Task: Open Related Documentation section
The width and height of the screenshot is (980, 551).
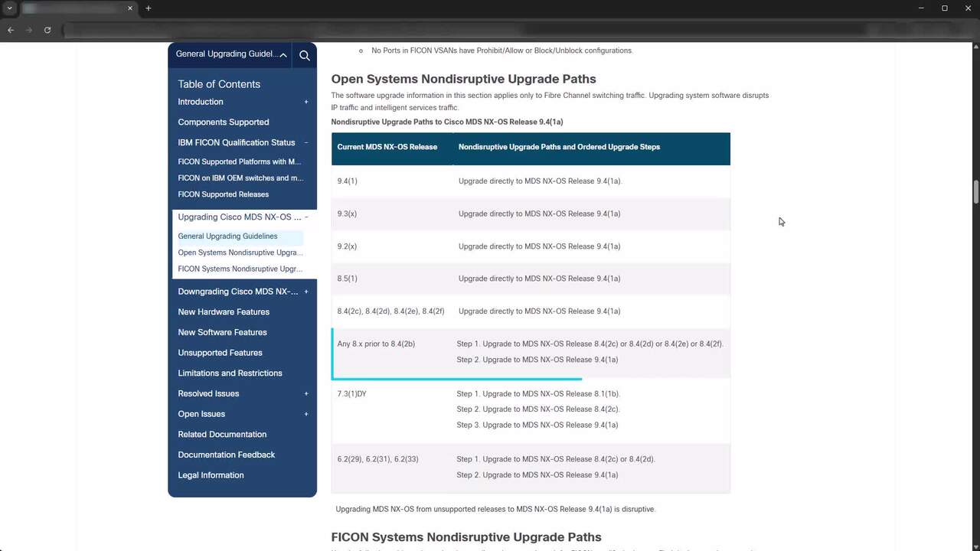Action: 222,435
